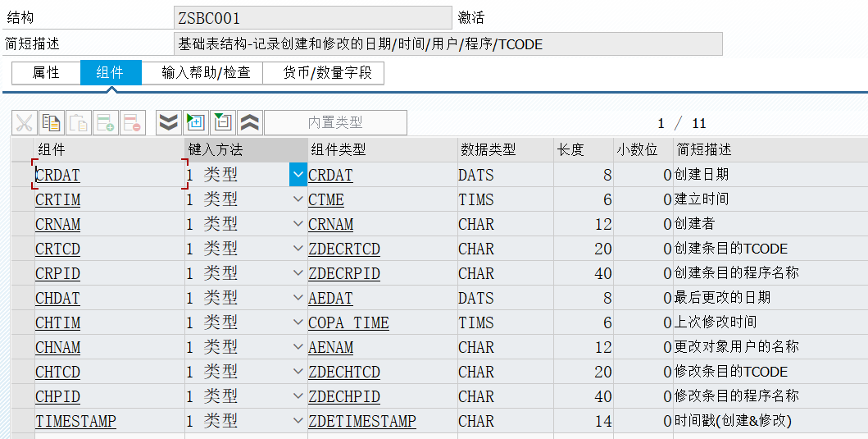Open the 键入方法 dropdown in the CRDAT row
The height and width of the screenshot is (439, 868).
(x=298, y=175)
